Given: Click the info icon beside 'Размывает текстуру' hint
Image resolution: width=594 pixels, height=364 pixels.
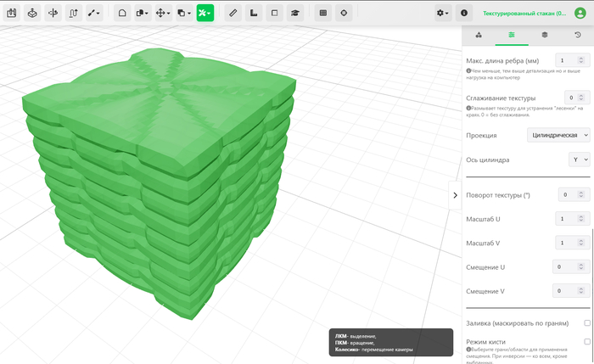Looking at the screenshot, I should pos(468,109).
